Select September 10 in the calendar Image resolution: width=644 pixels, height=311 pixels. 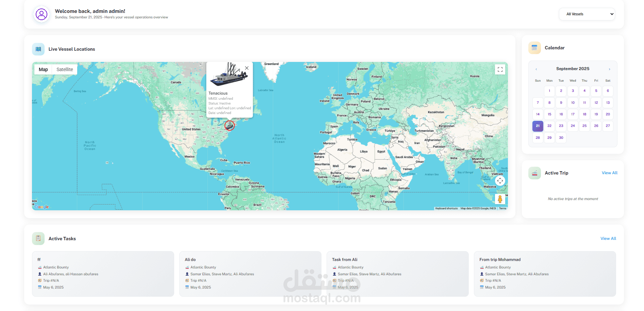(x=573, y=103)
